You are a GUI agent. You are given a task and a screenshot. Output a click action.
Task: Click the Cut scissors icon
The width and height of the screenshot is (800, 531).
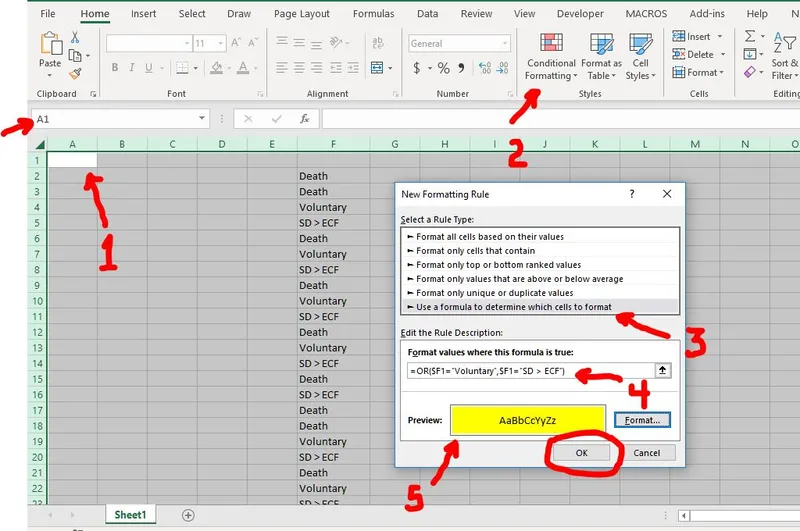[75, 37]
